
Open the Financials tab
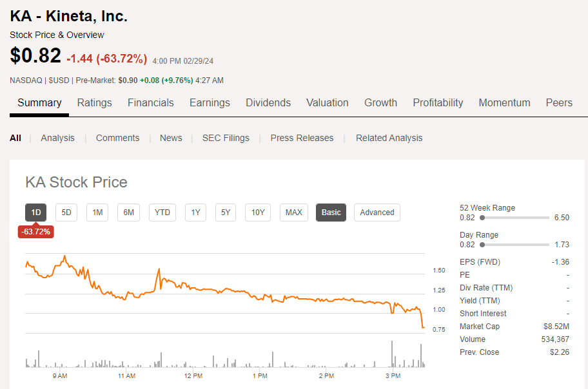[x=150, y=102]
